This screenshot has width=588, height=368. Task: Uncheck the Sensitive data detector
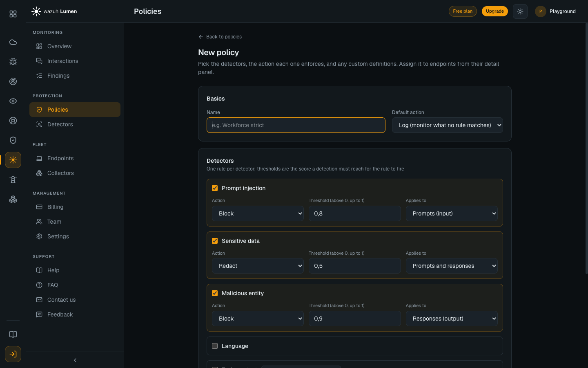[x=215, y=241]
